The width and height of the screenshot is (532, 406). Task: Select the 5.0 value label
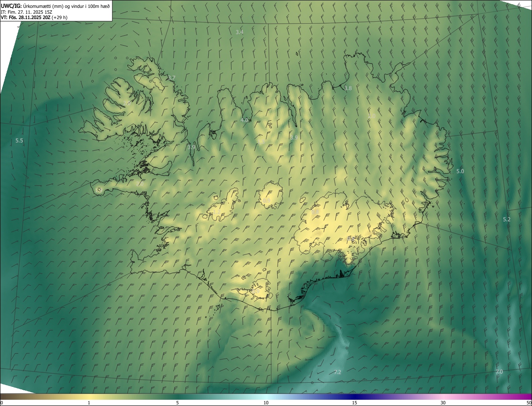click(x=460, y=171)
